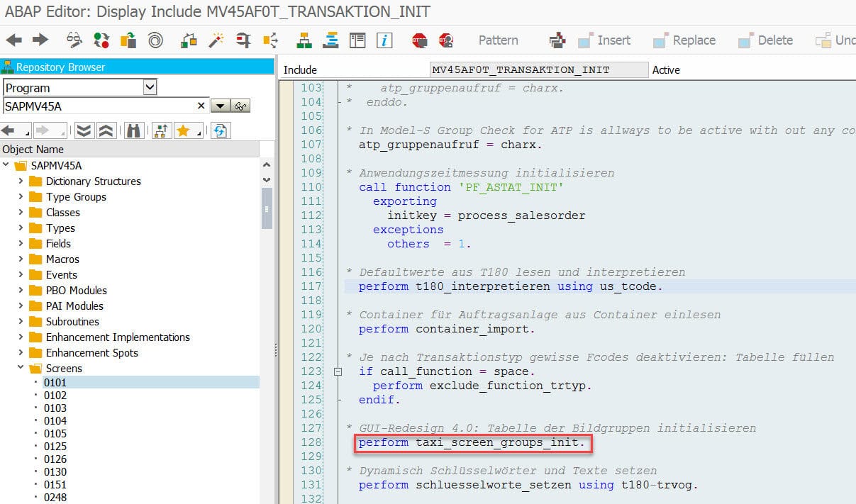Image resolution: width=856 pixels, height=504 pixels.
Task: Collapse the if-block at line 123
Action: point(338,371)
